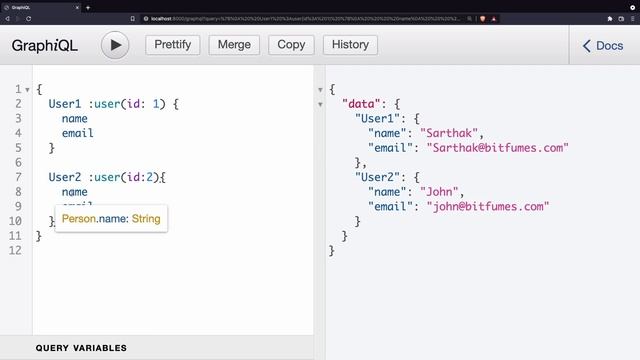This screenshot has width=640, height=360.
Task: Click the site info icon before localhost
Action: click(146, 19)
